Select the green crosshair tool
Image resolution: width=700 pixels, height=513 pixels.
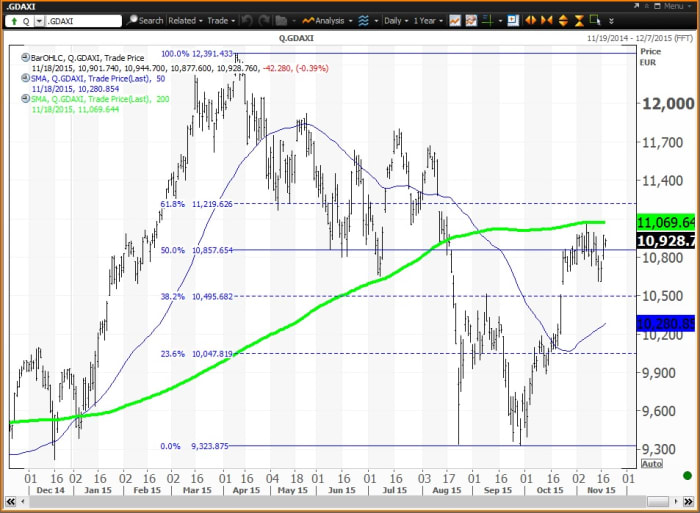pyautogui.click(x=487, y=21)
